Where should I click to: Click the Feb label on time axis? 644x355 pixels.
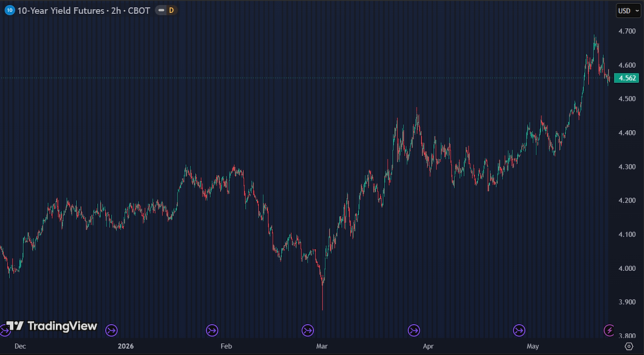click(226, 346)
